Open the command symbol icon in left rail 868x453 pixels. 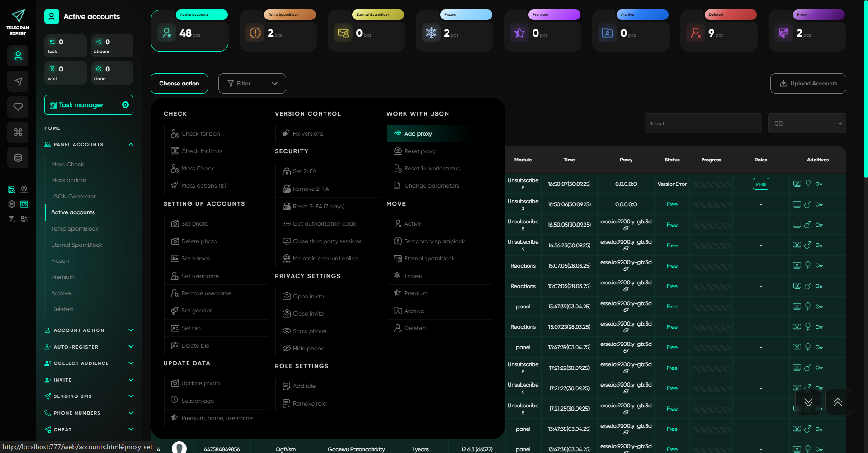[x=18, y=132]
